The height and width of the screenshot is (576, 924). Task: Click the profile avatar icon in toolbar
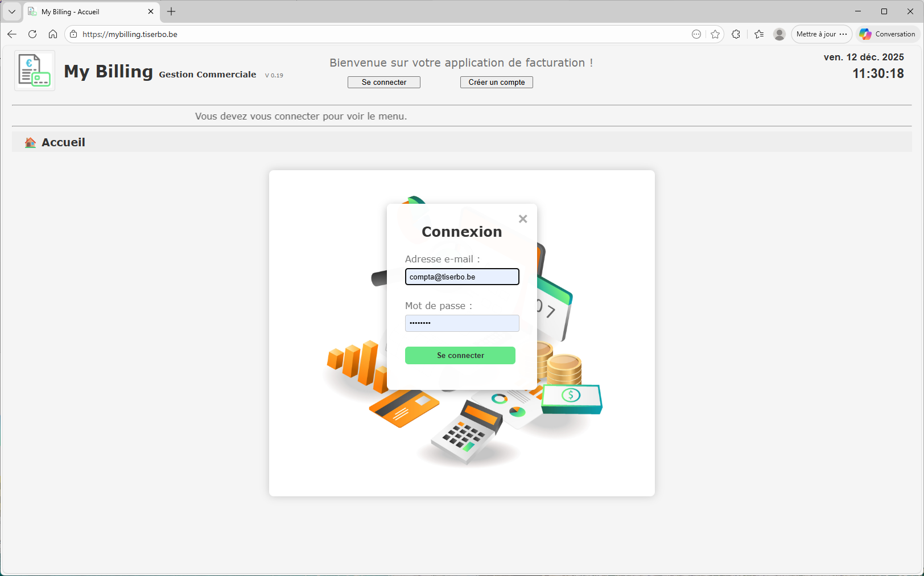tap(779, 34)
